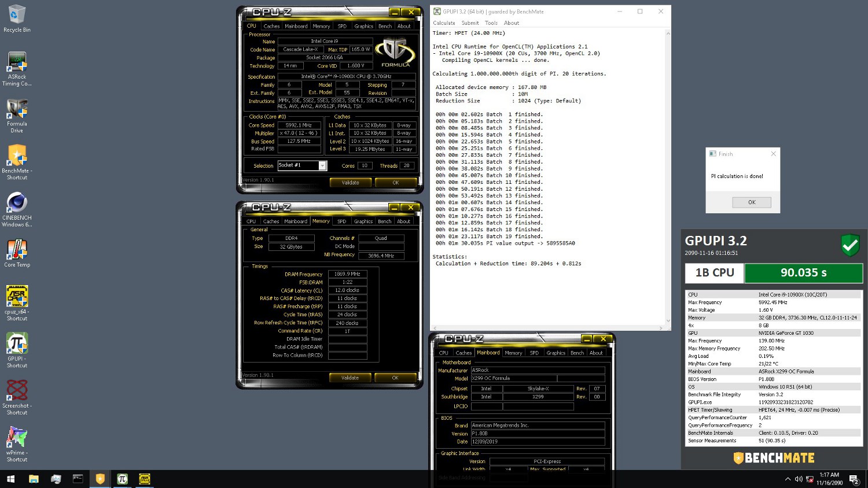Select the cpuz_x64 shortcut on the desktop
The image size is (868, 488).
pos(17,303)
